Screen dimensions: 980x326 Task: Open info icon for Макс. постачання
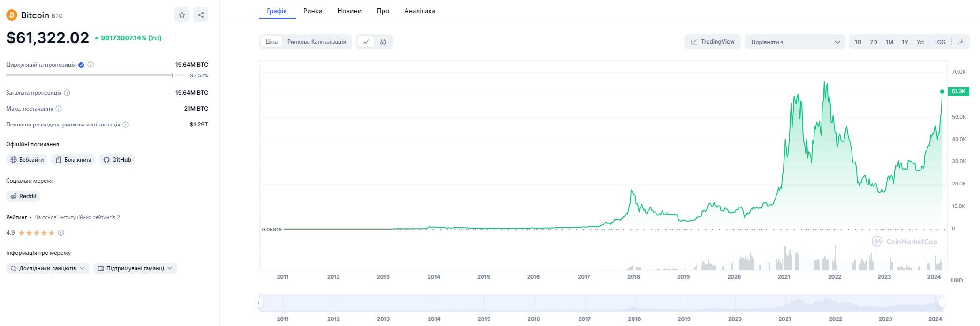click(x=59, y=109)
